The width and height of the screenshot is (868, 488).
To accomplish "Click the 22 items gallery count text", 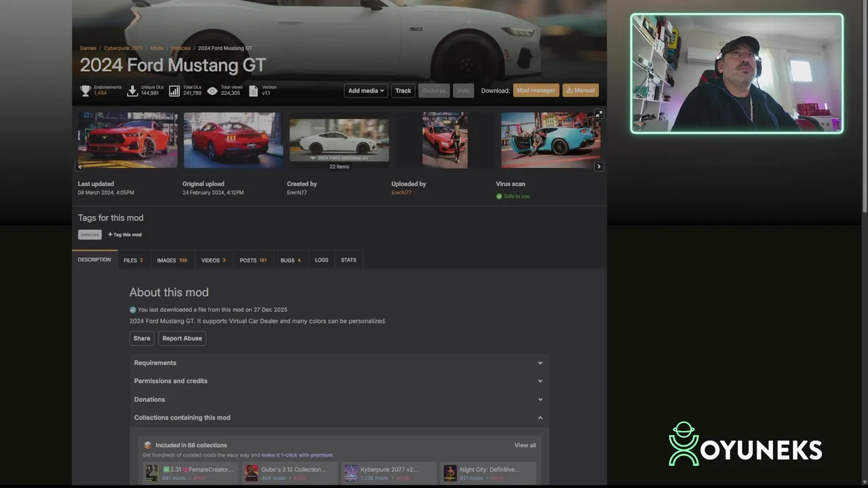I will pyautogui.click(x=339, y=167).
